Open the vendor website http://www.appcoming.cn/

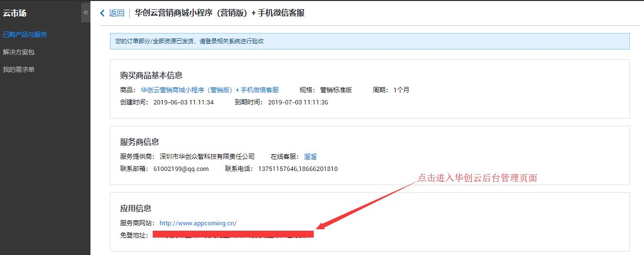(x=198, y=223)
